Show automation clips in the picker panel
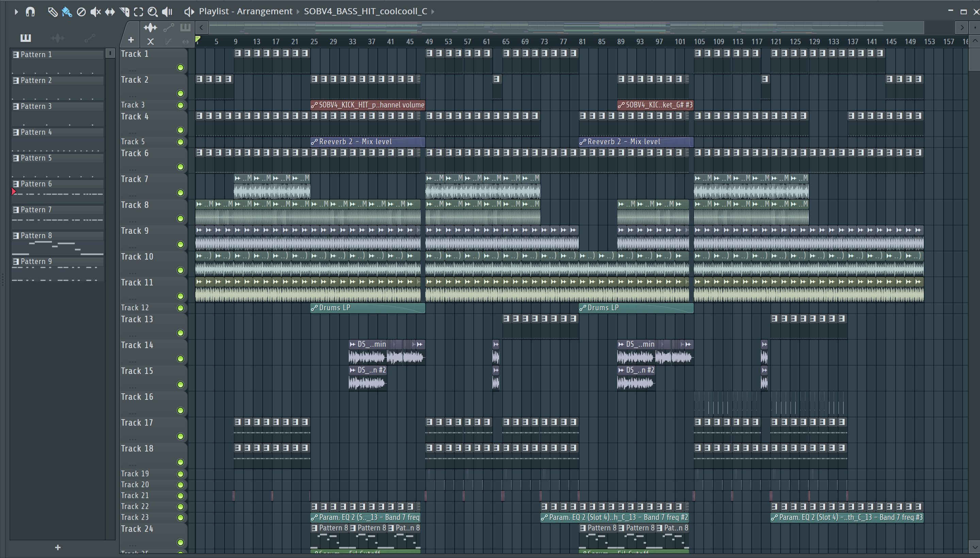The image size is (980, 558). pyautogui.click(x=90, y=37)
